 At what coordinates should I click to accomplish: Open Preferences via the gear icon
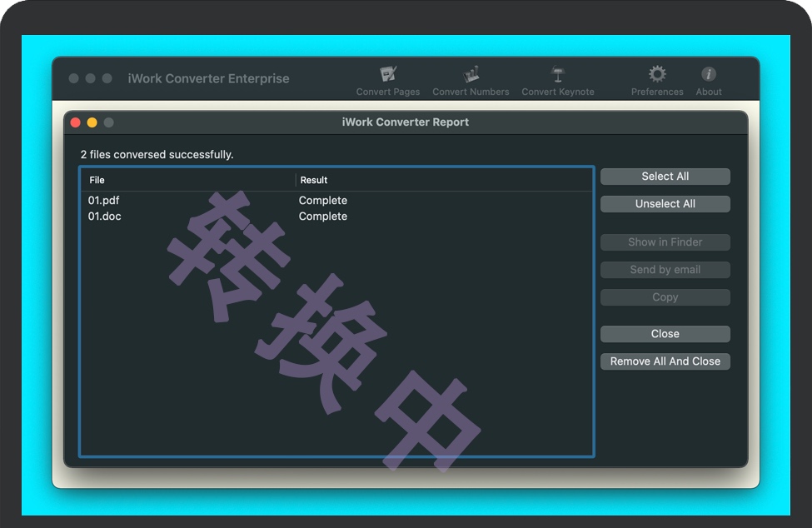(x=657, y=75)
